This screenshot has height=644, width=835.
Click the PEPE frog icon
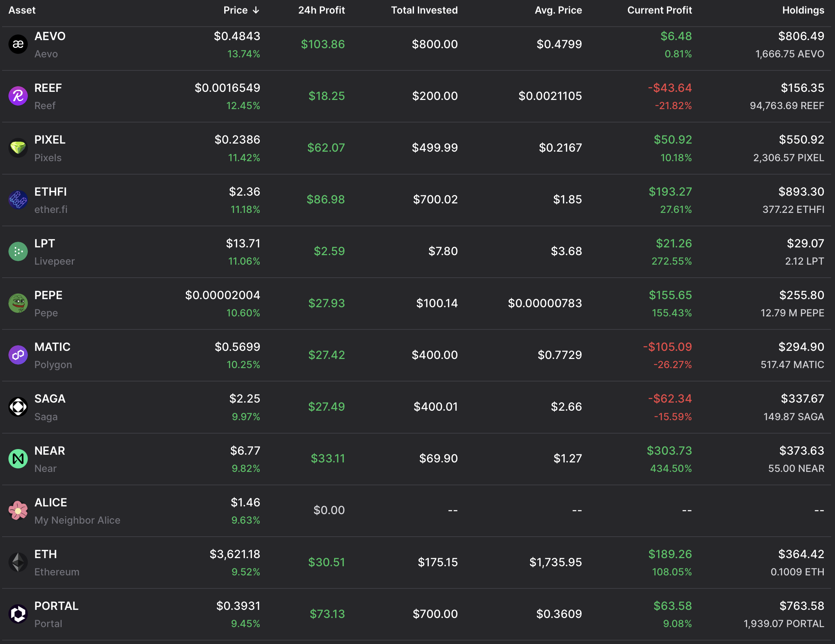coord(18,303)
